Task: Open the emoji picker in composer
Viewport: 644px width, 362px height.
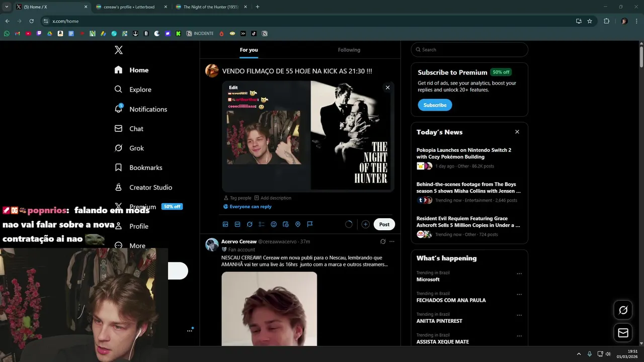Action: click(x=274, y=224)
